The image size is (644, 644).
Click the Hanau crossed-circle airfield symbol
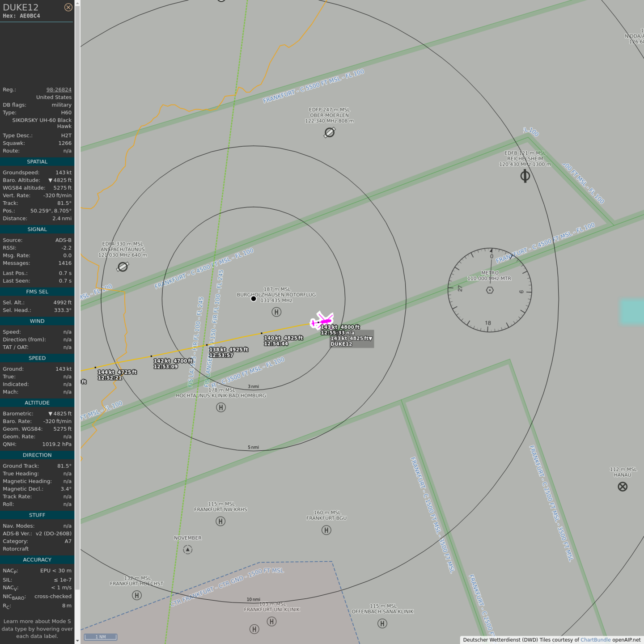[x=623, y=487]
